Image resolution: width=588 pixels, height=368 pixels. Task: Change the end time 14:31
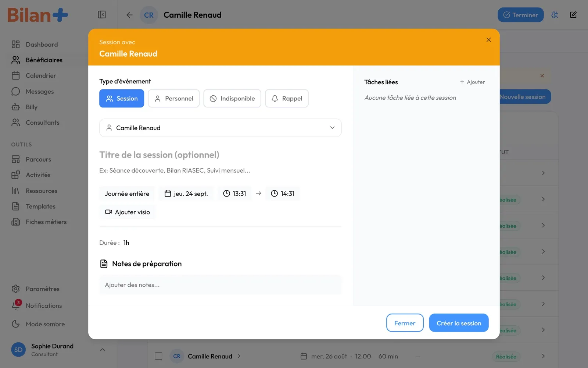tap(283, 194)
